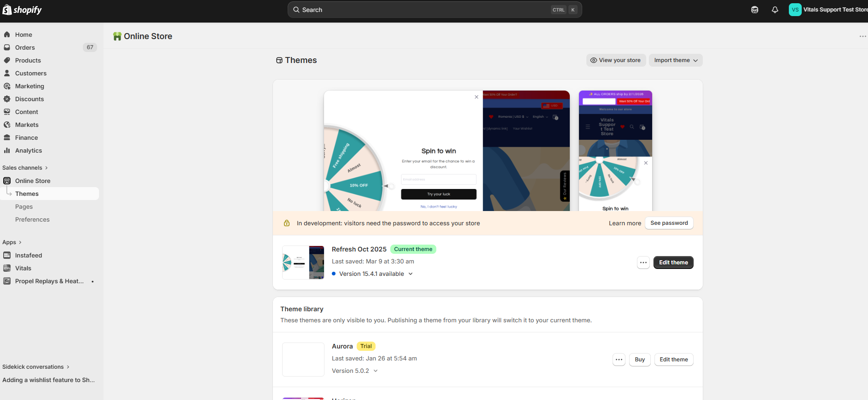Click Learn more in the password banner
The height and width of the screenshot is (400, 868).
[625, 223]
